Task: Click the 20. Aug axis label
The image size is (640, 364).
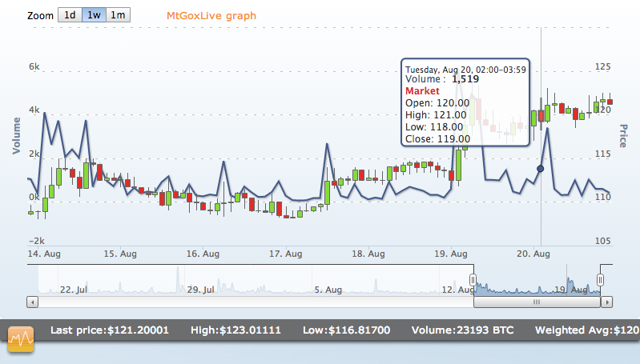Action: [x=533, y=254]
